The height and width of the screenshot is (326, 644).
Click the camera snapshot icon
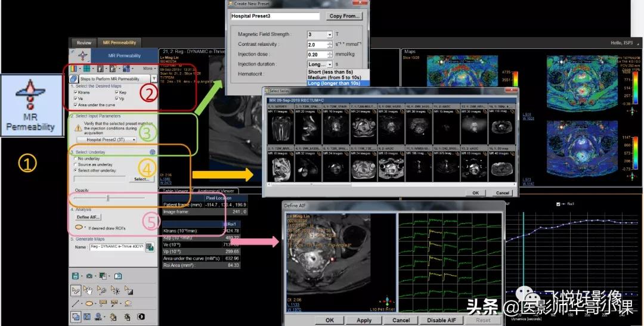click(x=89, y=276)
